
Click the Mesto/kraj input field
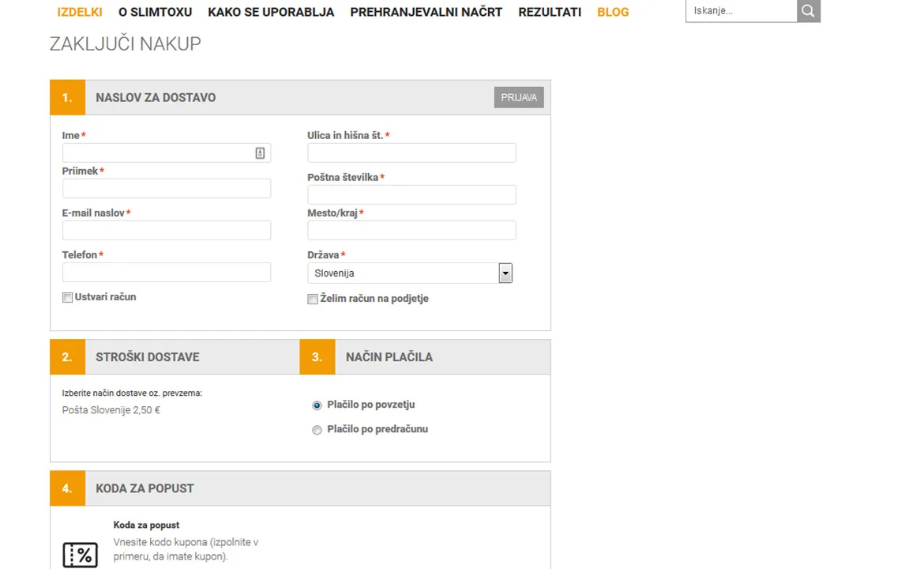pos(411,231)
